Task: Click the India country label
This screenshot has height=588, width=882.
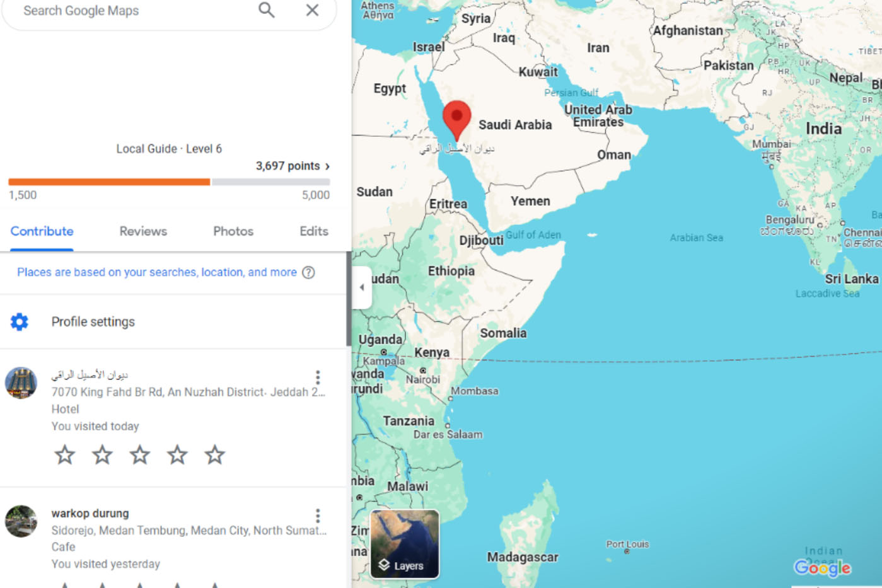Action: pos(823,129)
